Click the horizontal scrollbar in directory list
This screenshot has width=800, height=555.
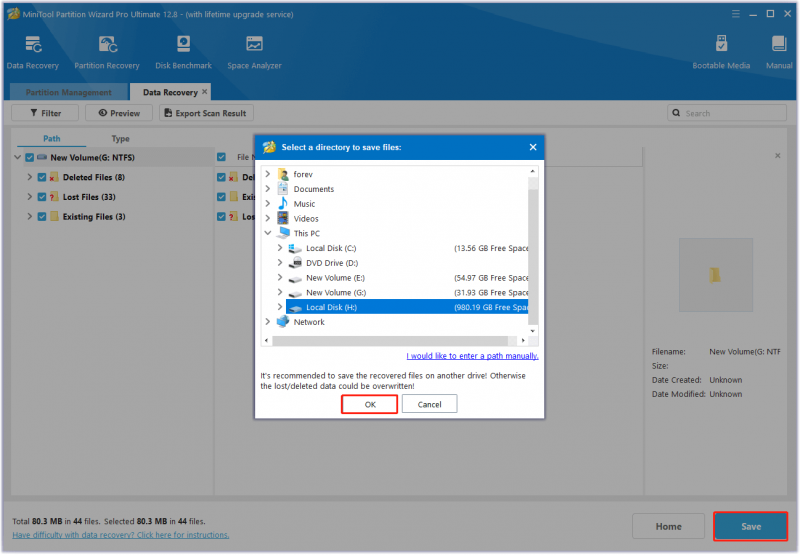point(390,340)
